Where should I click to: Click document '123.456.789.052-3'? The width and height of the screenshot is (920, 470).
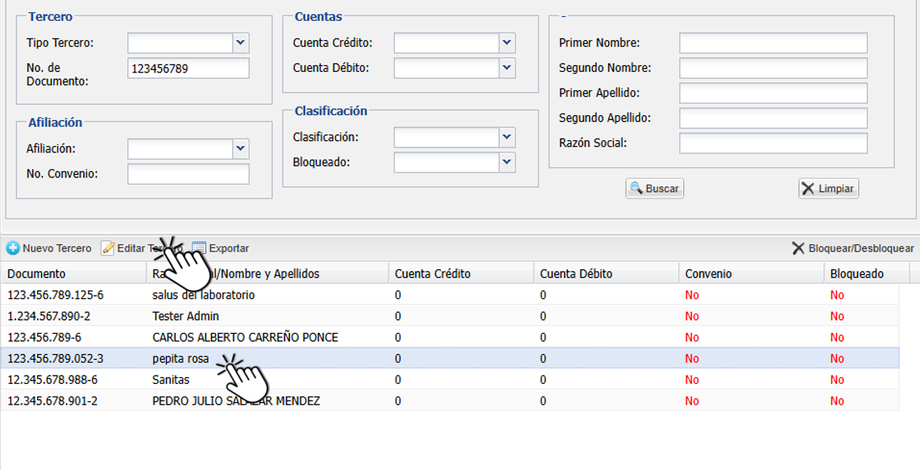56,359
